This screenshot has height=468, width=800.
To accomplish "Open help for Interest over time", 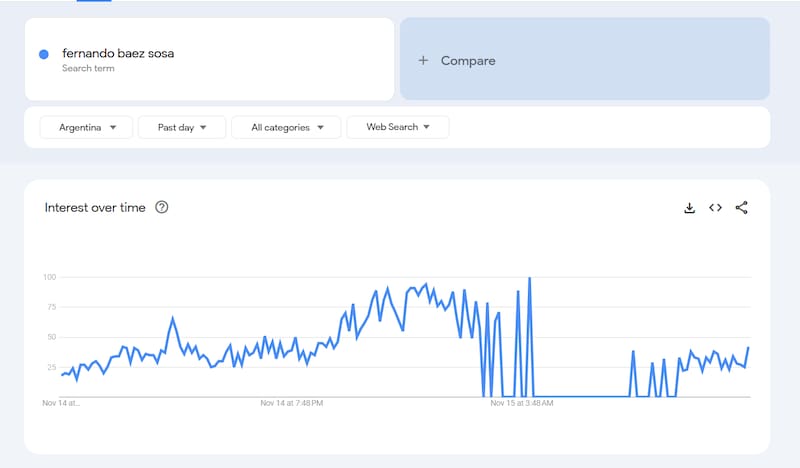I will [x=162, y=207].
